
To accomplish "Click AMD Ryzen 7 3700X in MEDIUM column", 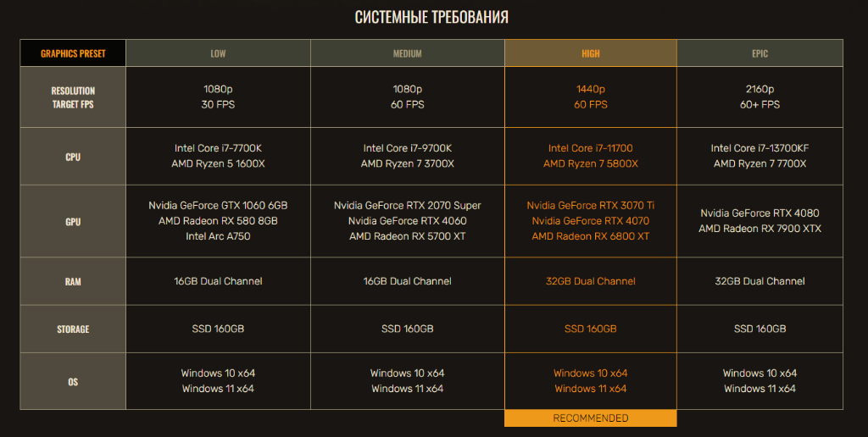I will pyautogui.click(x=407, y=163).
